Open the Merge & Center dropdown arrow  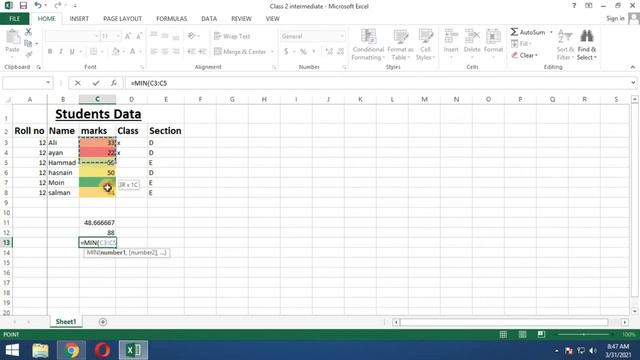(272, 52)
